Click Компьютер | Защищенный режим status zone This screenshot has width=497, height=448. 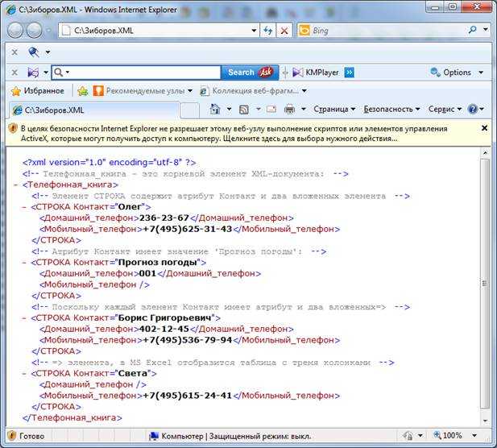pyautogui.click(x=230, y=436)
